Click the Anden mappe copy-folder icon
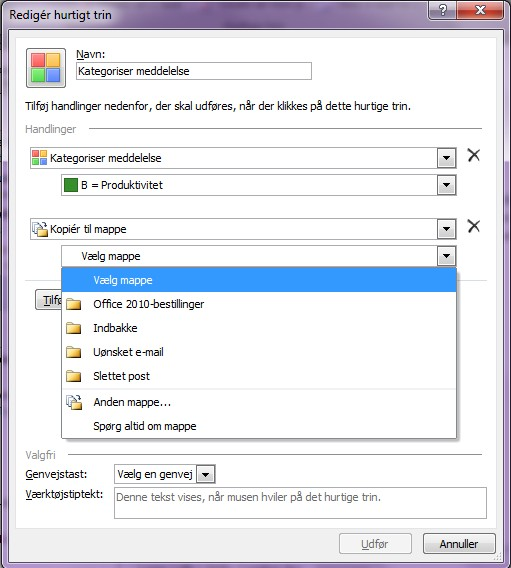 (x=74, y=402)
